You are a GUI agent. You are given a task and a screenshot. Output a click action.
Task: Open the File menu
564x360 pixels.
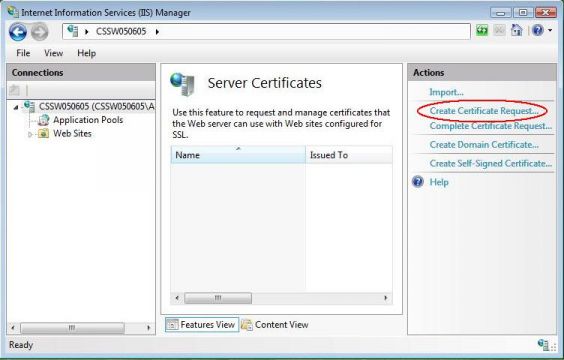[x=23, y=53]
